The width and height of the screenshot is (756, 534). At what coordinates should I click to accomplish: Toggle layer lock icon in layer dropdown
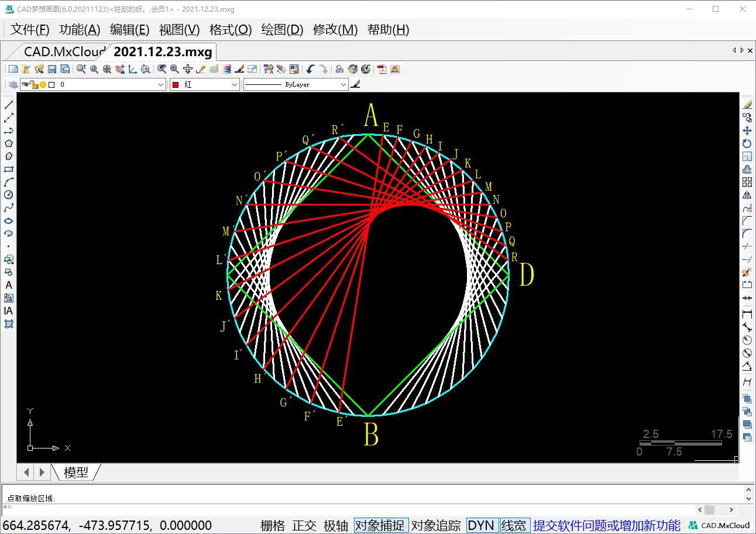34,84
